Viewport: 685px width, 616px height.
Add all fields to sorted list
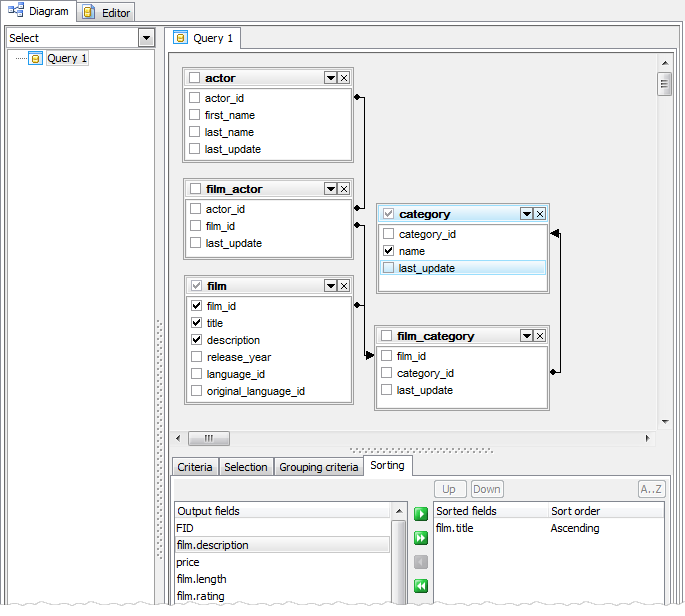(421, 538)
